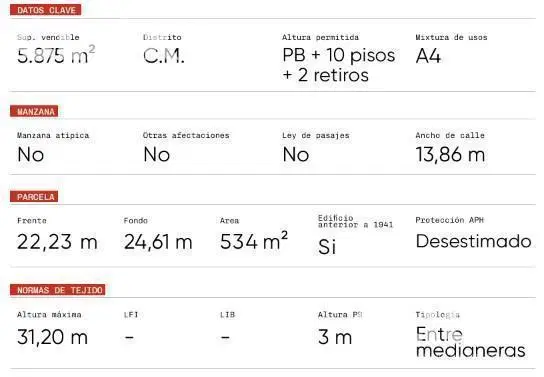This screenshot has height=377, width=544.
Task: Select the Manzana atípica No value
Action: [x=31, y=154]
